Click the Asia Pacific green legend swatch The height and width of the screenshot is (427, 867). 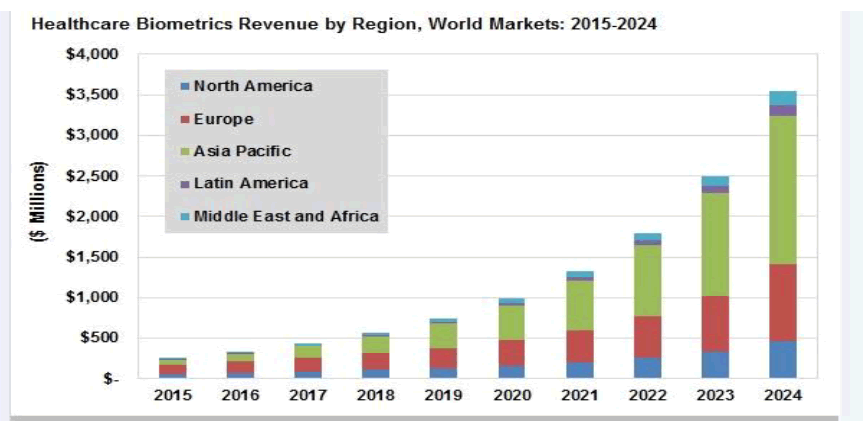(185, 152)
